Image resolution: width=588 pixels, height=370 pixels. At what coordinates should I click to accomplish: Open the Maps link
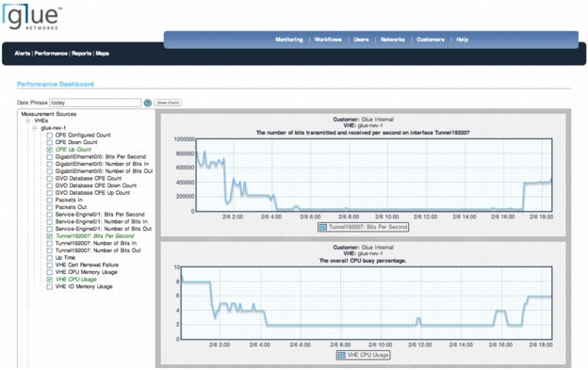click(102, 53)
